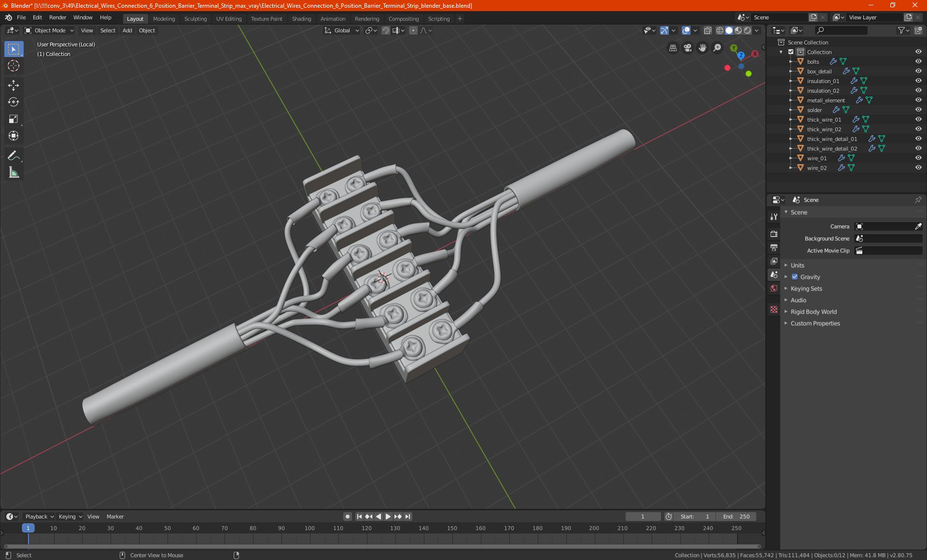Click the End frame field

click(x=736, y=517)
